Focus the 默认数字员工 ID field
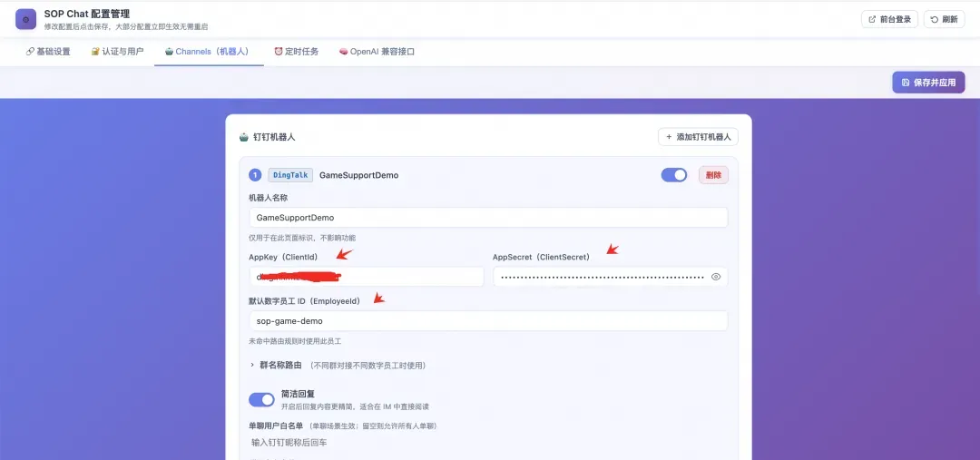The width and height of the screenshot is (980, 460). pyautogui.click(x=488, y=320)
